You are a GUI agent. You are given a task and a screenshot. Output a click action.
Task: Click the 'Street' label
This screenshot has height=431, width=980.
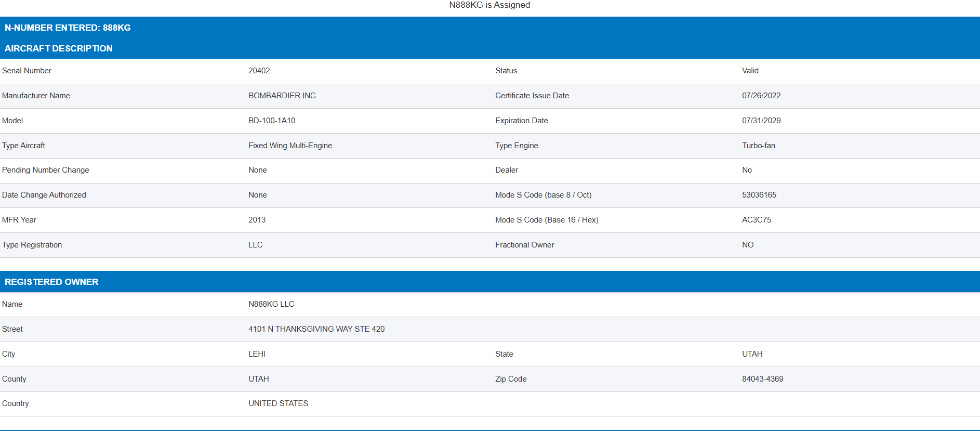tap(12, 329)
